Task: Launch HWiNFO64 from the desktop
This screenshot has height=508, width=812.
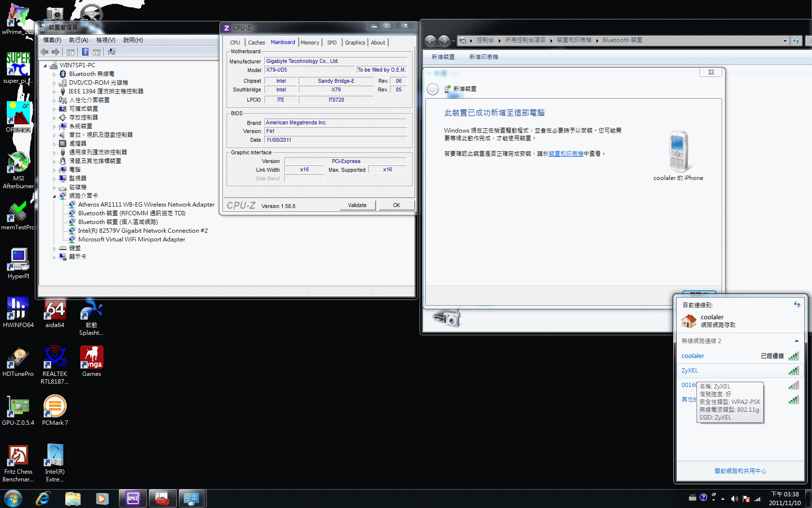Action: point(18,313)
